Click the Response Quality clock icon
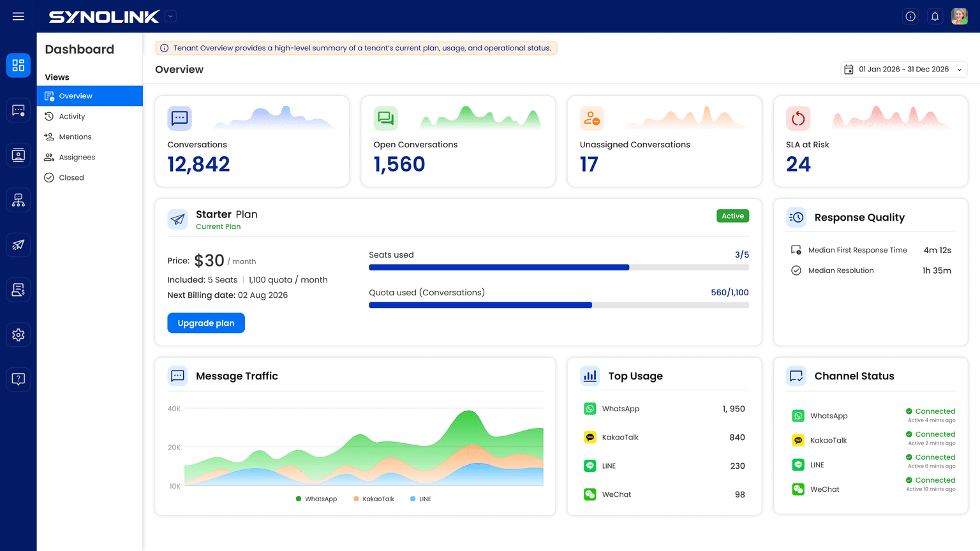 (796, 217)
